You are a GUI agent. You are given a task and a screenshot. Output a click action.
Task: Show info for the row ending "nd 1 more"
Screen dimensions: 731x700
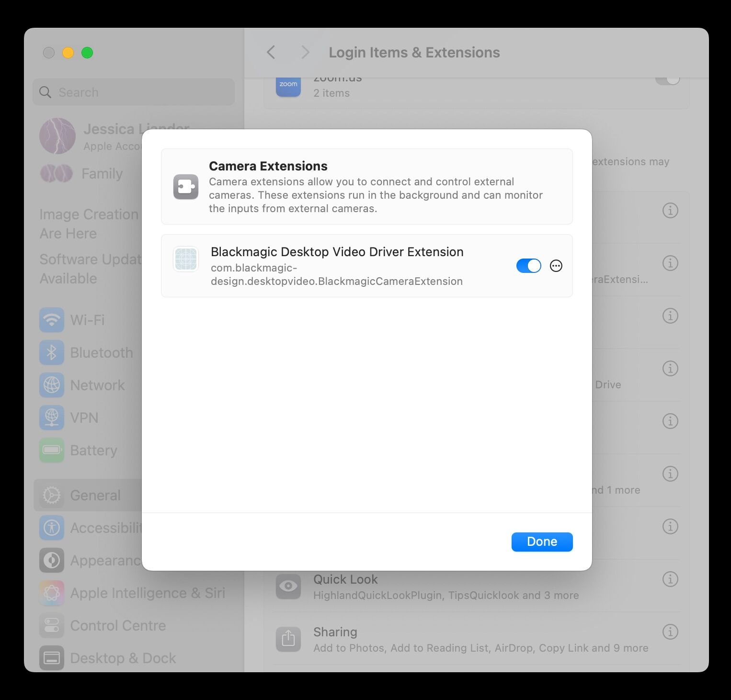[670, 474]
